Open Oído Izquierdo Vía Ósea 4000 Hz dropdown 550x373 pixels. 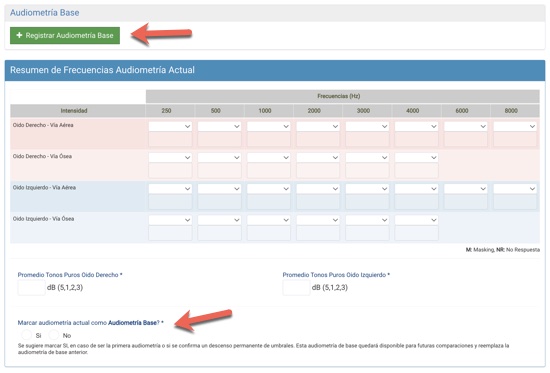tap(416, 220)
